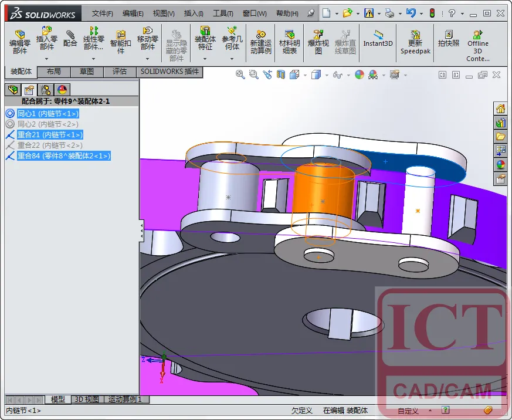The image size is (512, 420).
Task: Open the Display Style dropdown arrow
Action: pos(327,76)
